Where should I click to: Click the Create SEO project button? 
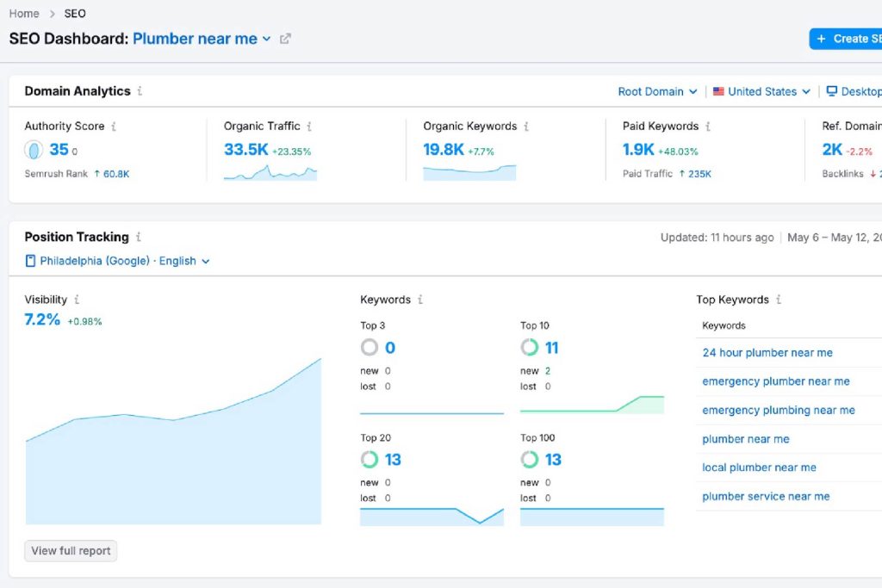pos(846,39)
